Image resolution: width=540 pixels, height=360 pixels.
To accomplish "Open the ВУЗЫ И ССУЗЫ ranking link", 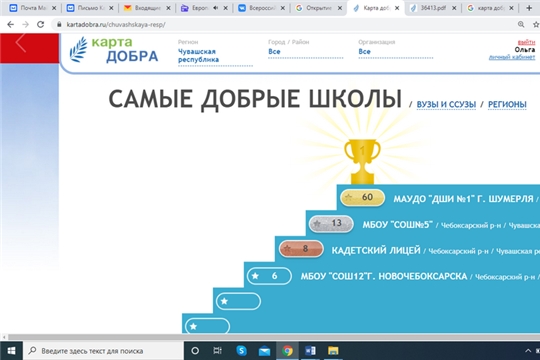I will (x=446, y=104).
